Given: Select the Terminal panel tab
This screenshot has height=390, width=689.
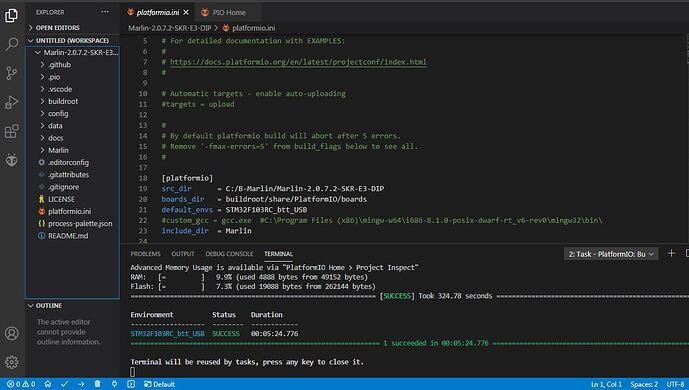Looking at the screenshot, I should coord(278,254).
